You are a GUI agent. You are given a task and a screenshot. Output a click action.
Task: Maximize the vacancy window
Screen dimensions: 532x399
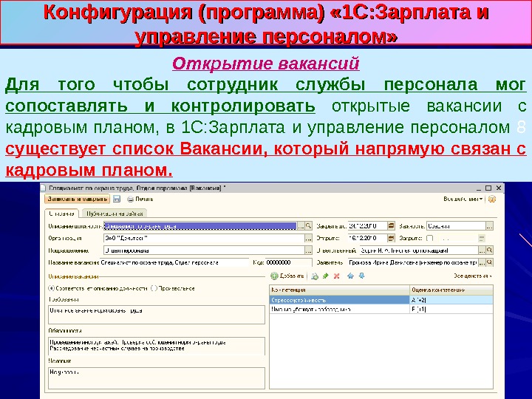(x=488, y=188)
